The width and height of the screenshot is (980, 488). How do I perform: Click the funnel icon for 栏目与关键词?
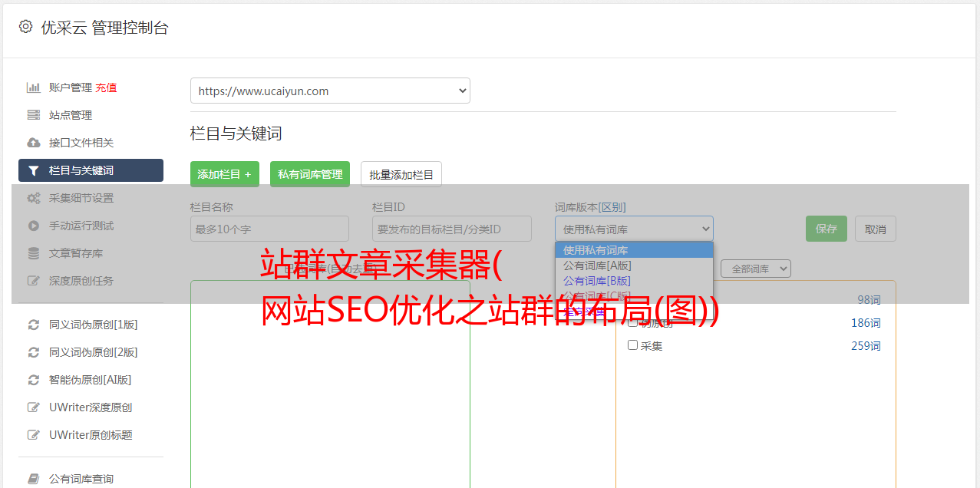[x=33, y=170]
